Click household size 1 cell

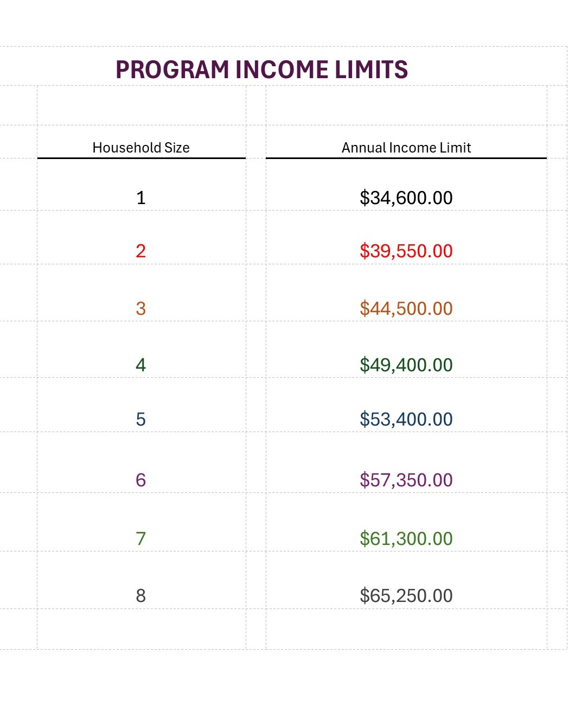tap(141, 198)
